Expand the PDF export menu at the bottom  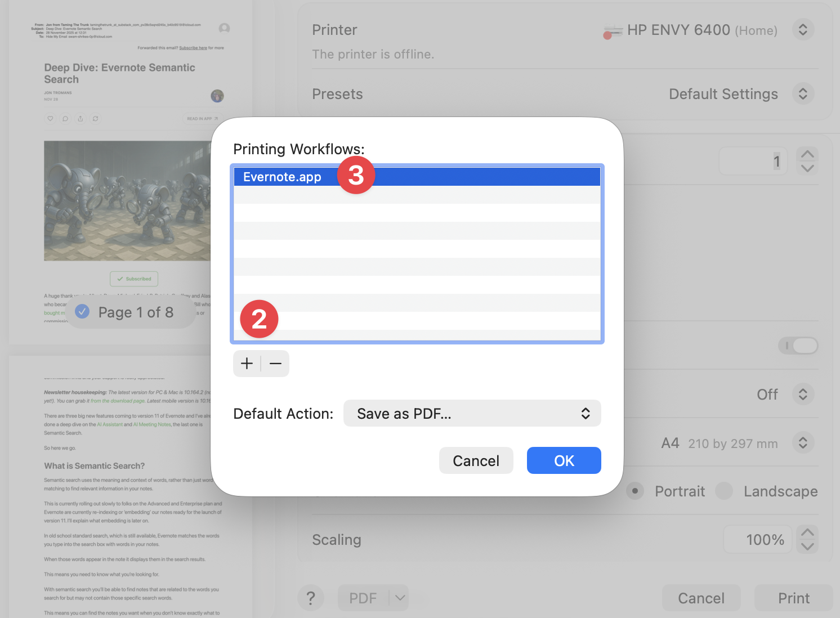point(400,598)
